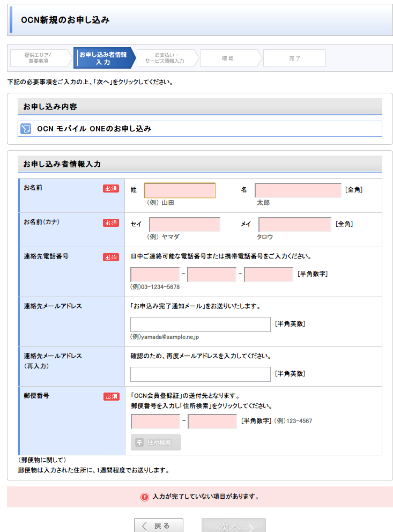Image resolution: width=393 pixels, height=532 pixels.
Task: Select the 提供エリア/重要事項 step tab
Action: [39, 58]
